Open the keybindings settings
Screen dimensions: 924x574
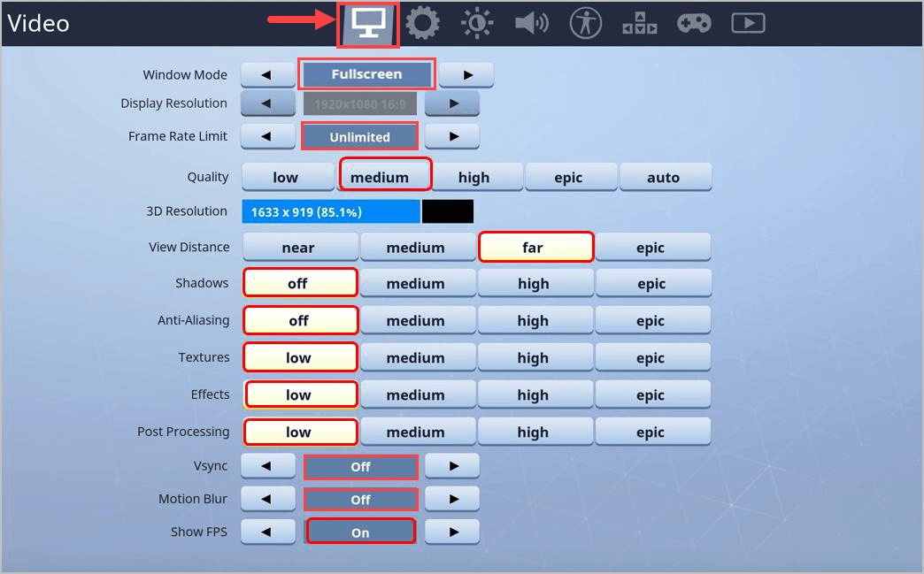click(639, 24)
